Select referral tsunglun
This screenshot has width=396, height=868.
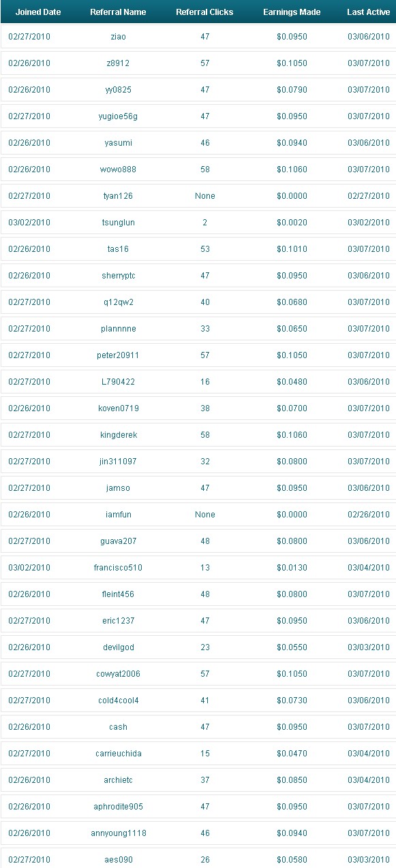[118, 223]
